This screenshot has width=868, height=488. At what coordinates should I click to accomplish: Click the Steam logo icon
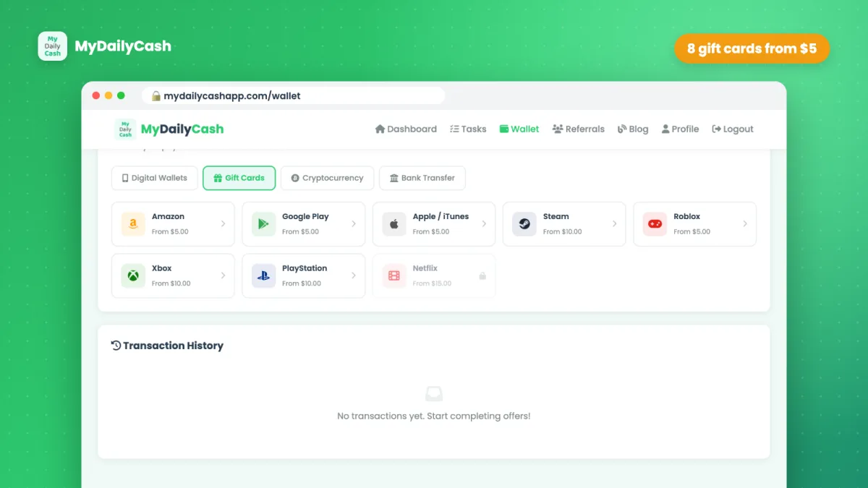(524, 224)
